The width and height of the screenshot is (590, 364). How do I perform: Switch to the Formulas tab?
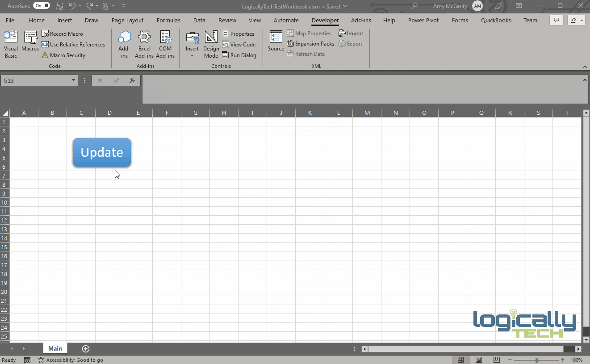tap(168, 20)
